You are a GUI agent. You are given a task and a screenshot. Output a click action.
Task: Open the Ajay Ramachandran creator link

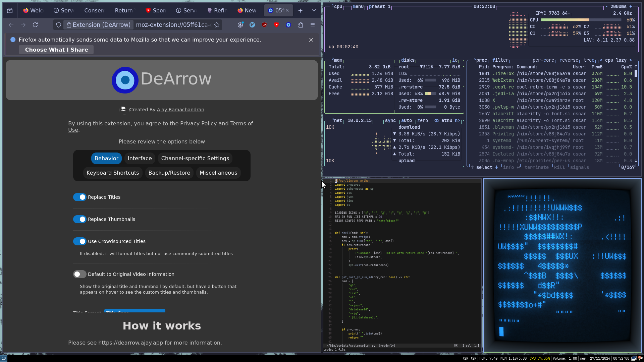pos(180,110)
